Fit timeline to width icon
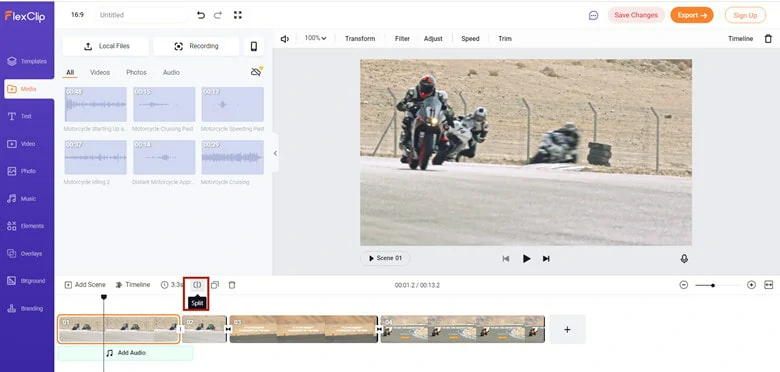Image resolution: width=780 pixels, height=372 pixels. [769, 285]
